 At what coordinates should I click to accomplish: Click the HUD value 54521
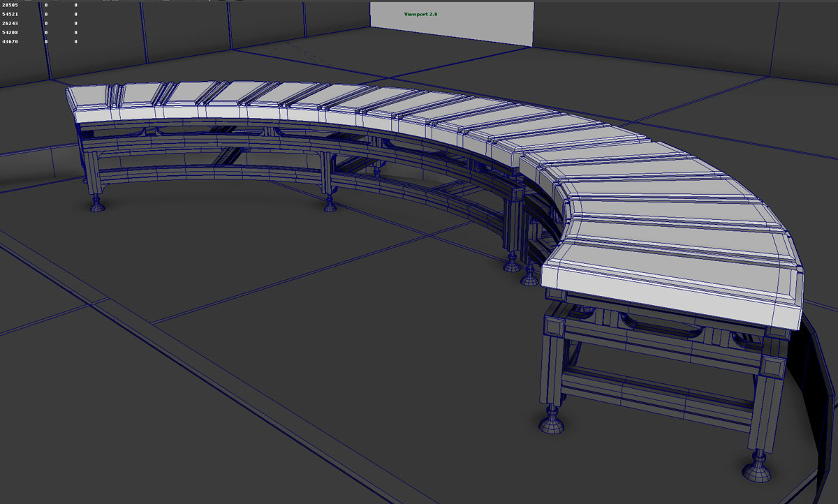point(10,14)
